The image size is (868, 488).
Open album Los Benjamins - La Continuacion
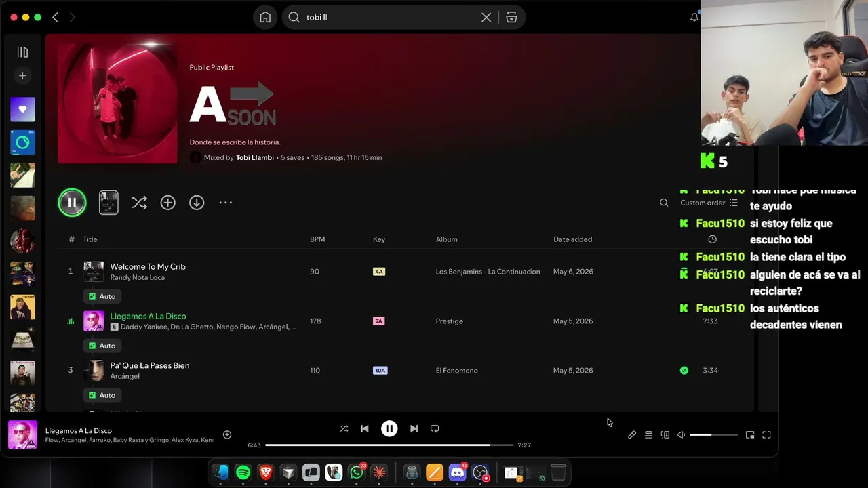[488, 272]
